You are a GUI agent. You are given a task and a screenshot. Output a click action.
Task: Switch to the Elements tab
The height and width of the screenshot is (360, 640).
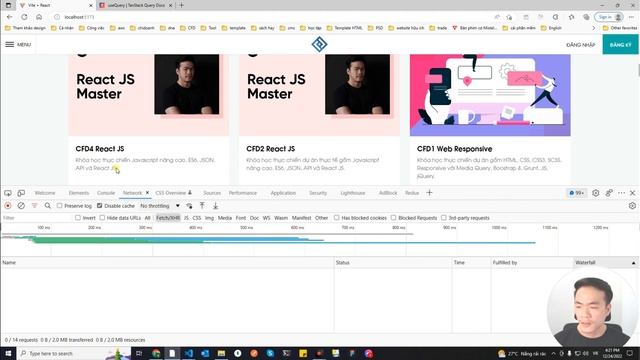(x=79, y=193)
